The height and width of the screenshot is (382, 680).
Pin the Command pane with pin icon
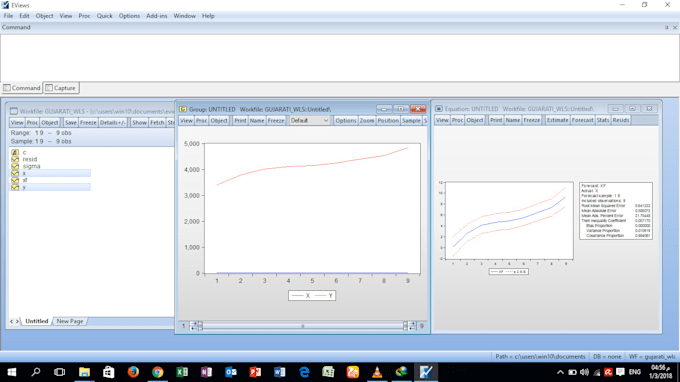[x=667, y=27]
